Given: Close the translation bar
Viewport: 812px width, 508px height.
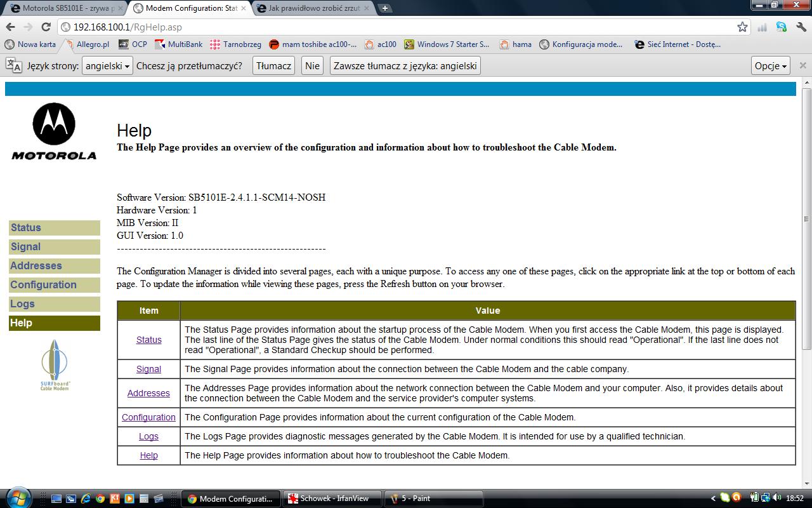Looking at the screenshot, I should pos(802,65).
